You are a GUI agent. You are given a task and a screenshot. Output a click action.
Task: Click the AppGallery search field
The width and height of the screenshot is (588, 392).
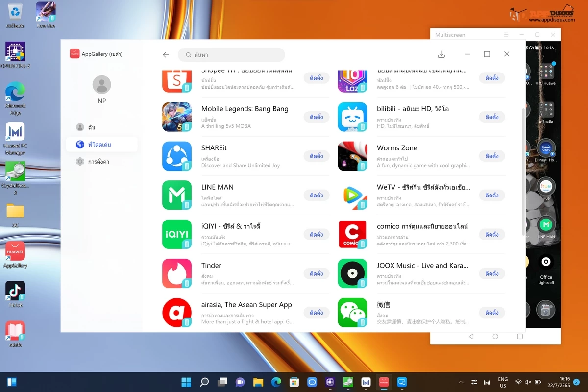point(231,55)
